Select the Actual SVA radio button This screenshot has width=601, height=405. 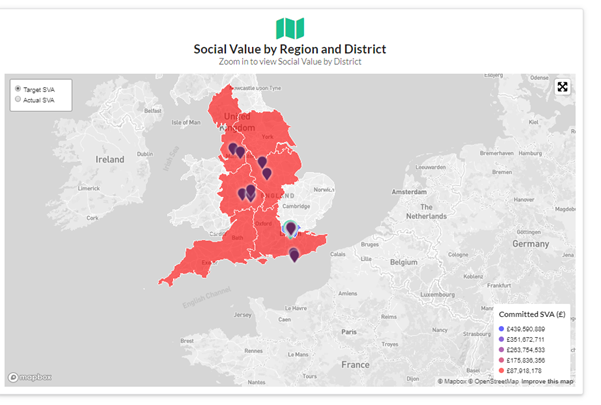pos(18,100)
